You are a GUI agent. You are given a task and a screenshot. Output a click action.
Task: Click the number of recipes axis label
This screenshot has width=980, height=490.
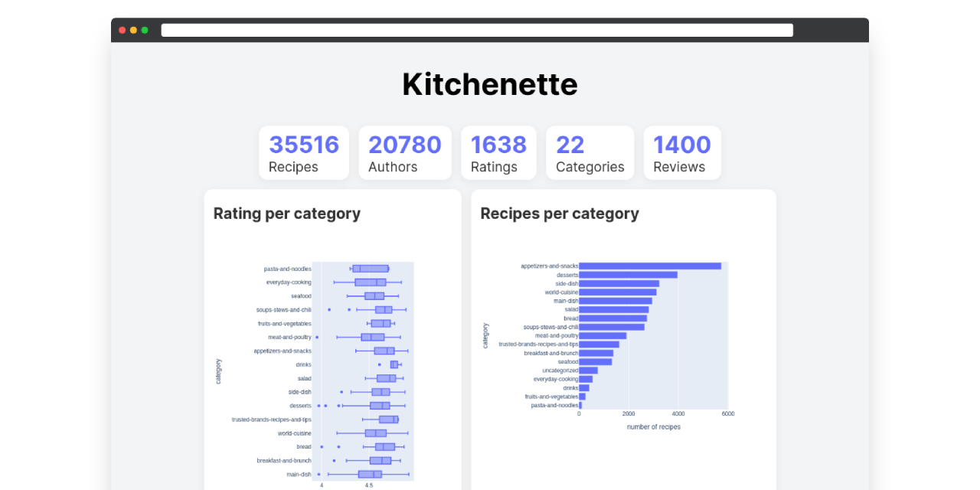[x=653, y=426]
